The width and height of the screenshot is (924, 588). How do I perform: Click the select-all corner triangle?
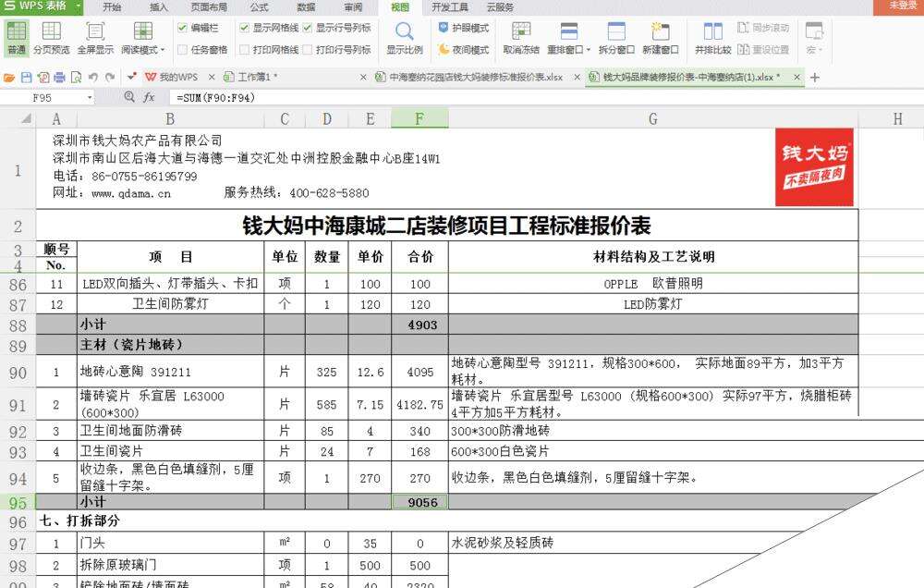25,119
